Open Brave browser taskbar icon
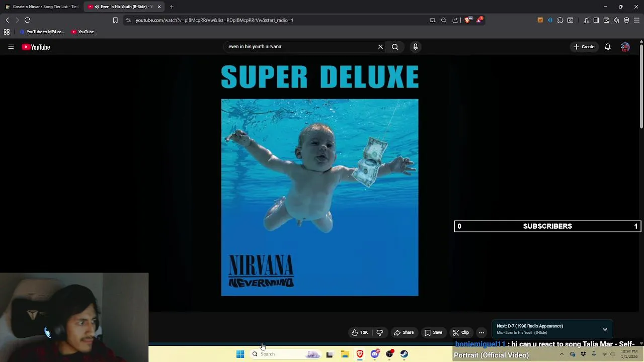 [x=360, y=354]
